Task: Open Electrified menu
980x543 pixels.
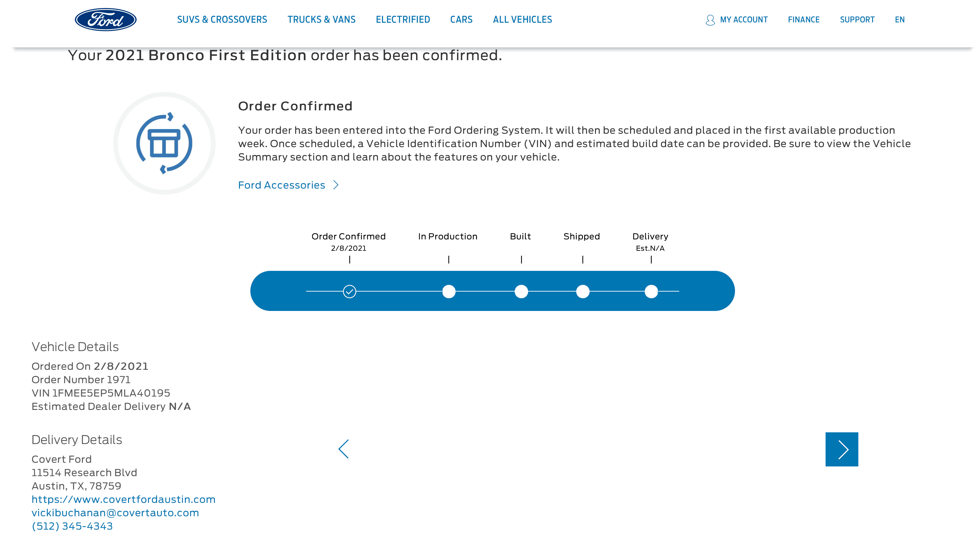Action: (x=403, y=19)
